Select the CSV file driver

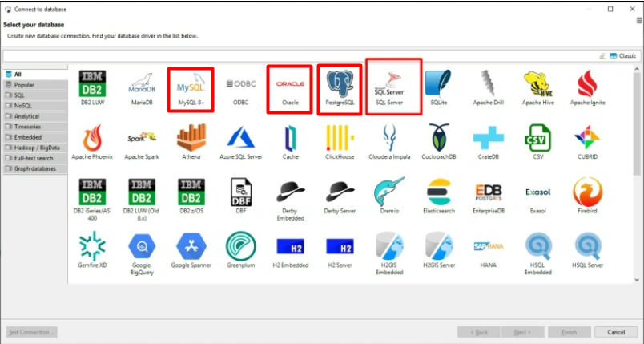tap(537, 142)
